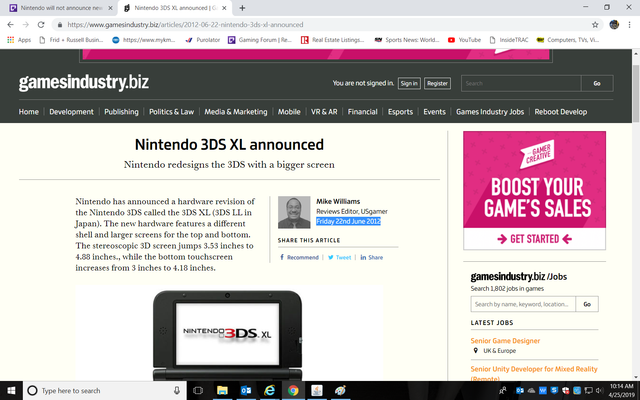
Task: Go back using the browser back arrow
Action: coord(11,25)
